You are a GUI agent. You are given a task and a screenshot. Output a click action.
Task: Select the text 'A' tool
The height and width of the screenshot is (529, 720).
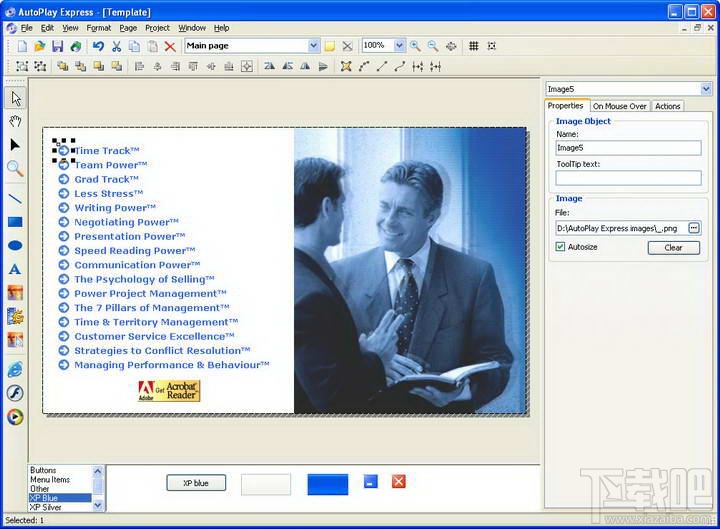tap(15, 269)
